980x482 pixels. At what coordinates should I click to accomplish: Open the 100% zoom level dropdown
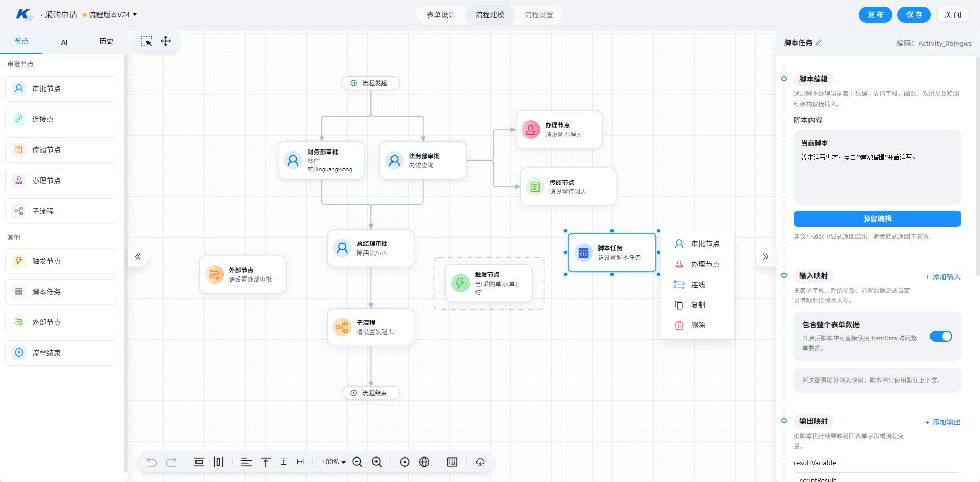click(334, 462)
